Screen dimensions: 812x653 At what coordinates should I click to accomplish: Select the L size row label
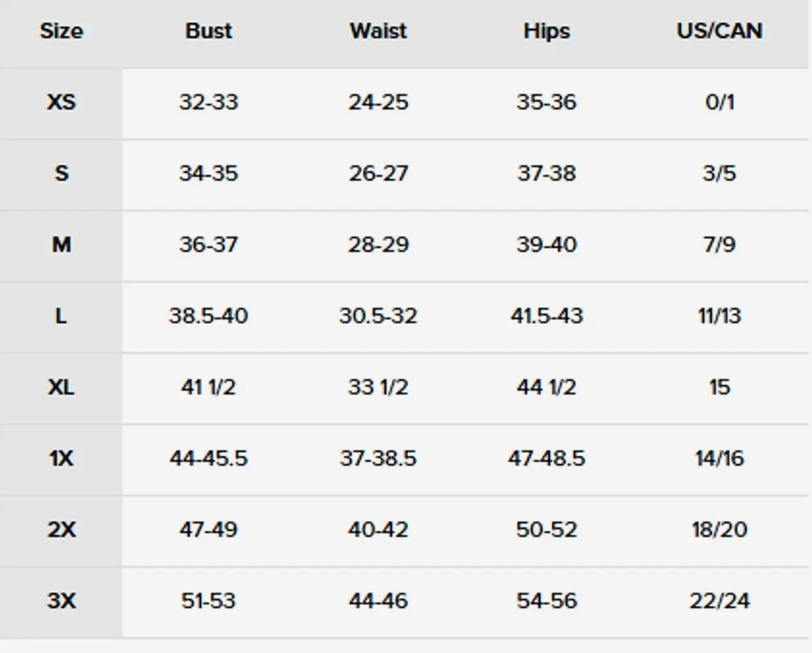[61, 316]
